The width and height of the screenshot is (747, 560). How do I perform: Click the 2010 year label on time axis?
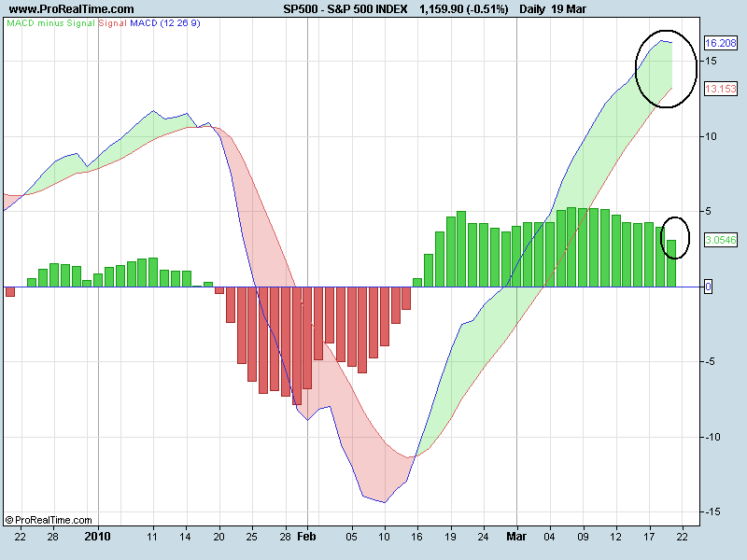[x=97, y=537]
